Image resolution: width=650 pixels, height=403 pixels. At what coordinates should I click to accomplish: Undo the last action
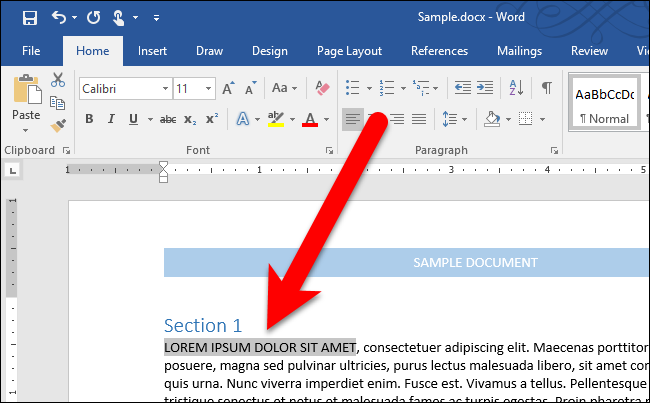click(59, 17)
